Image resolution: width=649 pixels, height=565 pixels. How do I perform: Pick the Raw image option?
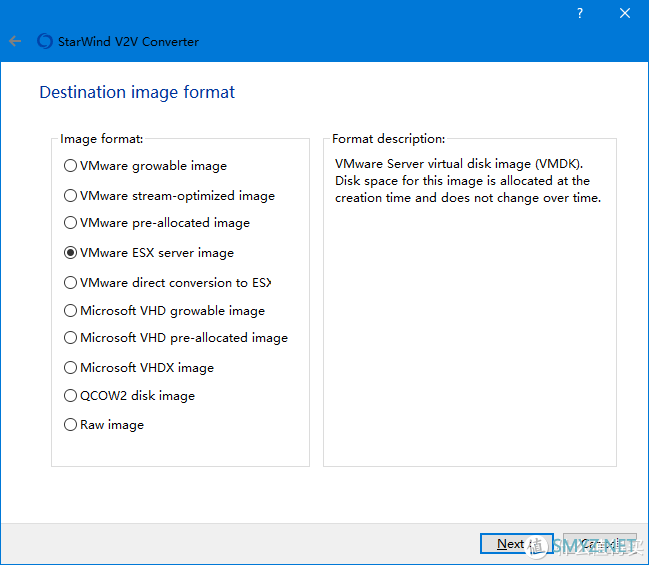pyautogui.click(x=70, y=425)
